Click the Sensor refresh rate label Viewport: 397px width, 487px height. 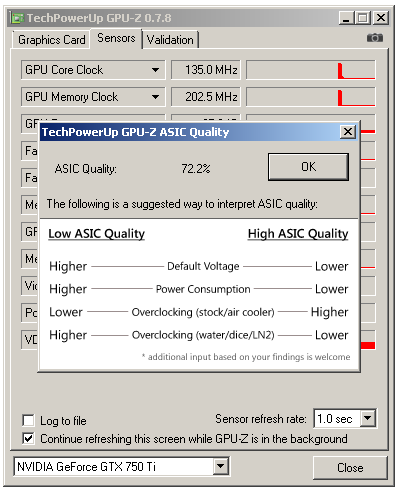(x=261, y=419)
